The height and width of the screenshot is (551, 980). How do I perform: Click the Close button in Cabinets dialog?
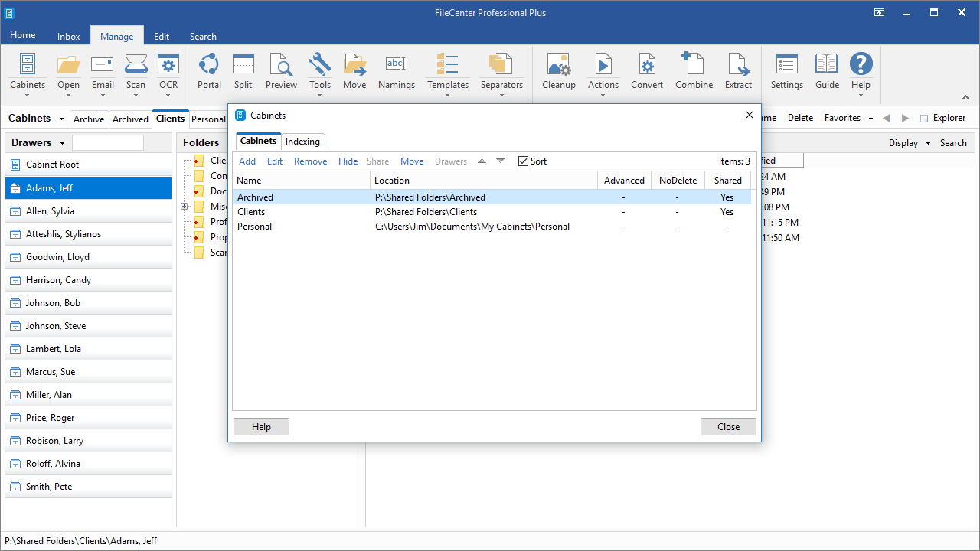coord(728,427)
